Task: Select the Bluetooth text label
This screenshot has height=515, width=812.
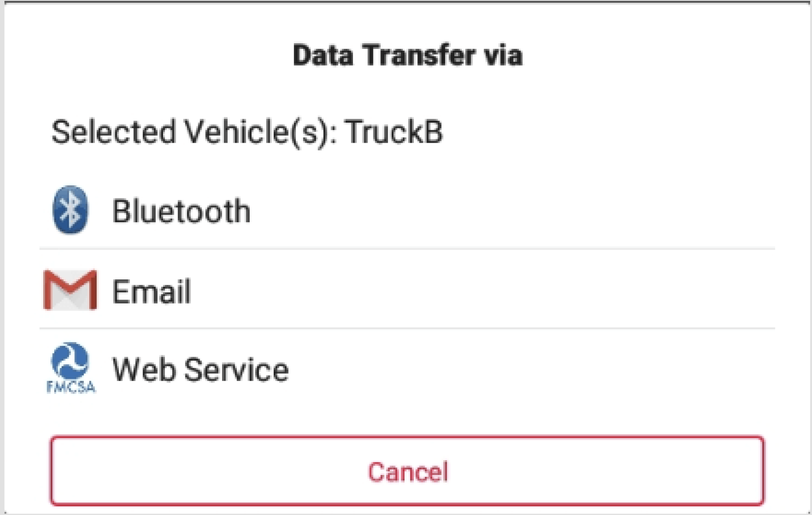Action: pos(182,211)
